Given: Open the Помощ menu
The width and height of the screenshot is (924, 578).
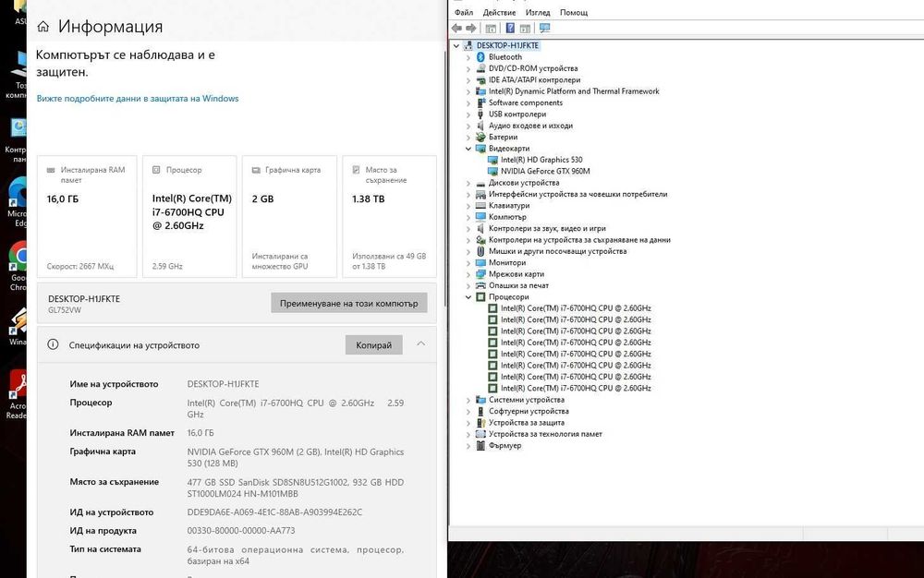Looking at the screenshot, I should pyautogui.click(x=574, y=12).
